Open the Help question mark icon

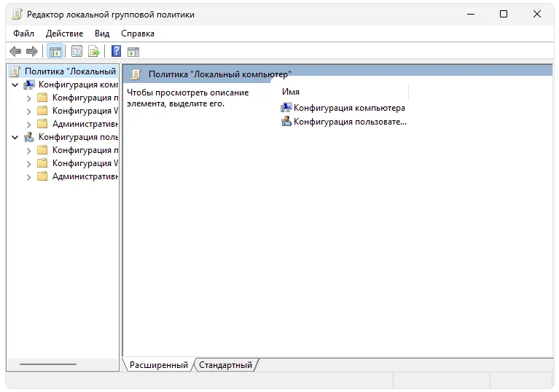click(116, 51)
